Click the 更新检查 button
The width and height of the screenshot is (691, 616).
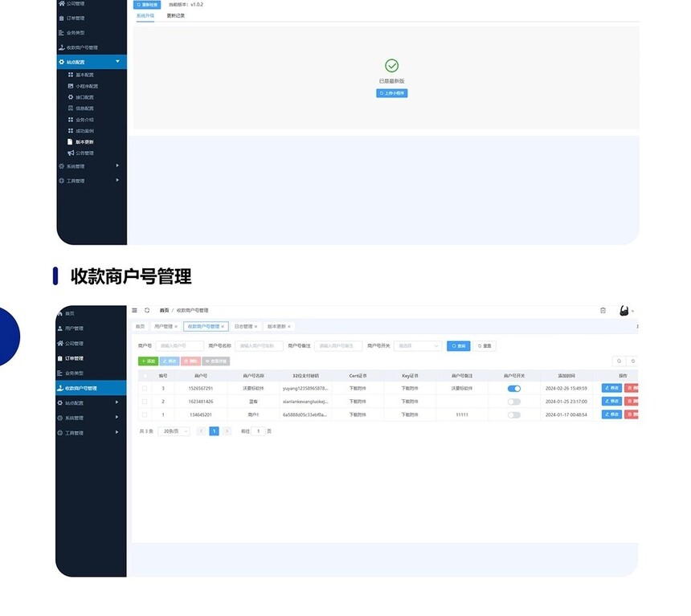(147, 4)
